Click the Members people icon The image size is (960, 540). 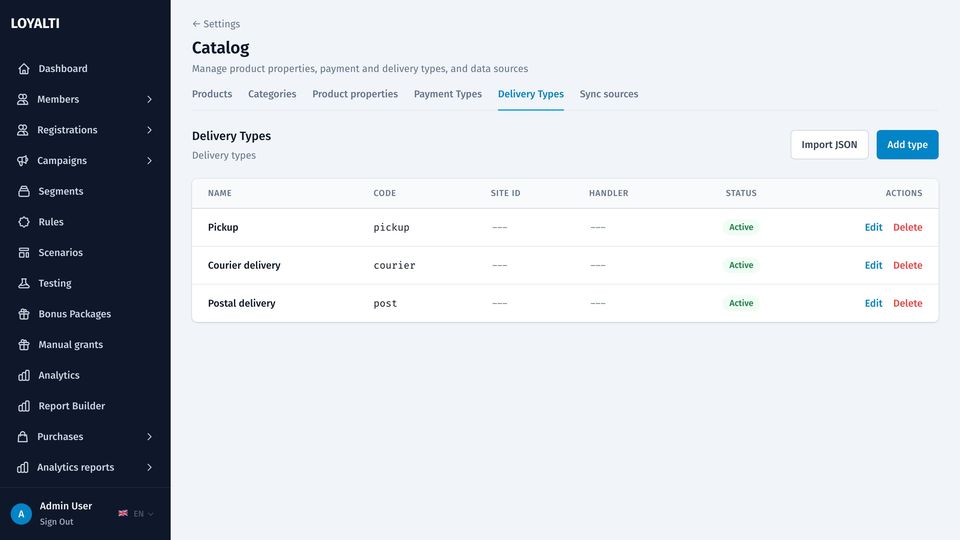pyautogui.click(x=23, y=99)
